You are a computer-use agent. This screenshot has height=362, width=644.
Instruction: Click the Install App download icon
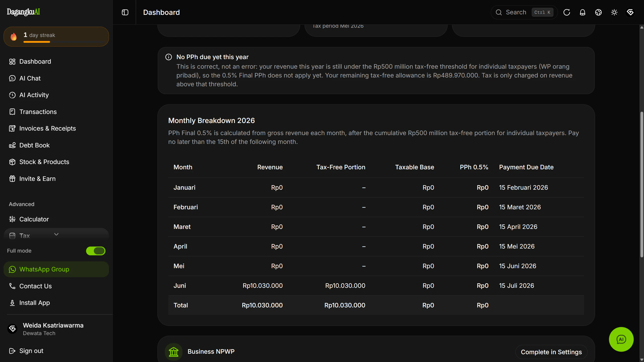[x=12, y=303]
